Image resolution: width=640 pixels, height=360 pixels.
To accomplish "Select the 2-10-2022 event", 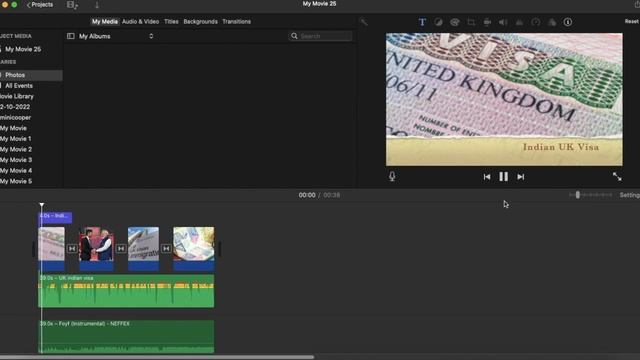I will [15, 107].
